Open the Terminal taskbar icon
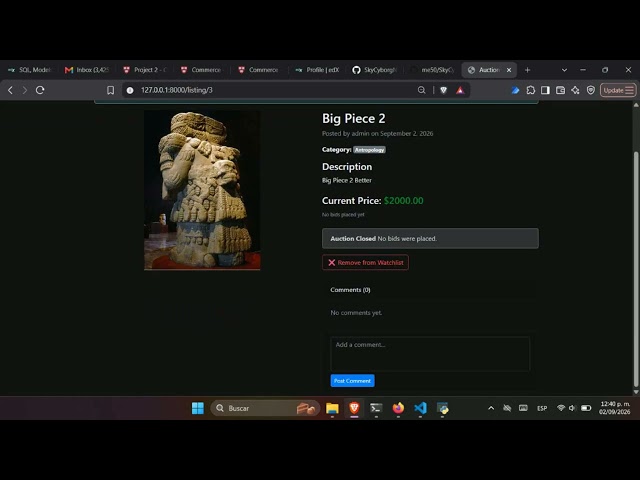 click(x=376, y=408)
